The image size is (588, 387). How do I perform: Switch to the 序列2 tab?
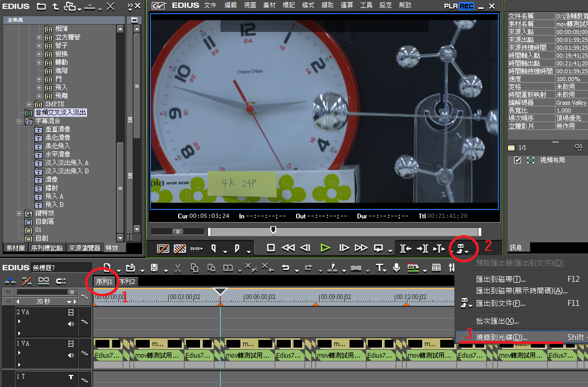coord(126,282)
